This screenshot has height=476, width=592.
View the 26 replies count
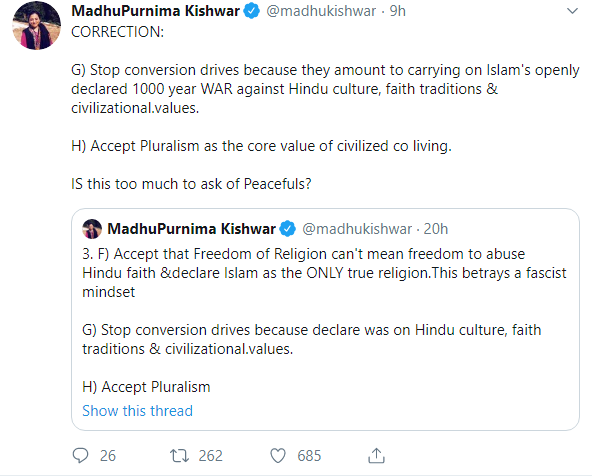[x=108, y=456]
